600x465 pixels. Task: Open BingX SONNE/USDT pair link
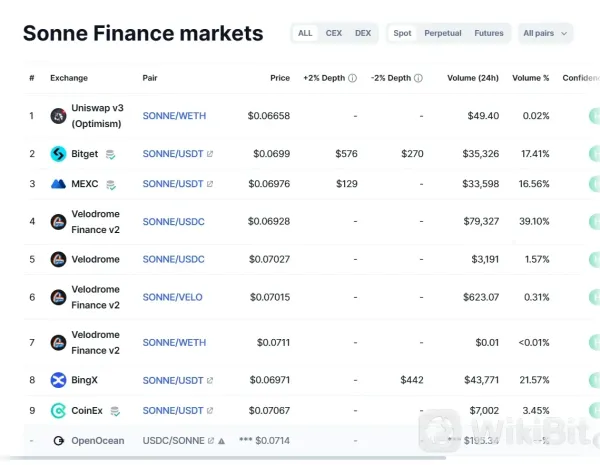coord(173,380)
